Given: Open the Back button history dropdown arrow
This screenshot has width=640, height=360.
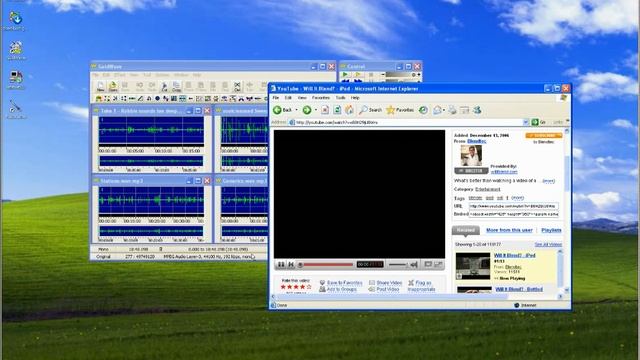Looking at the screenshot, I should pyautogui.click(x=296, y=110).
